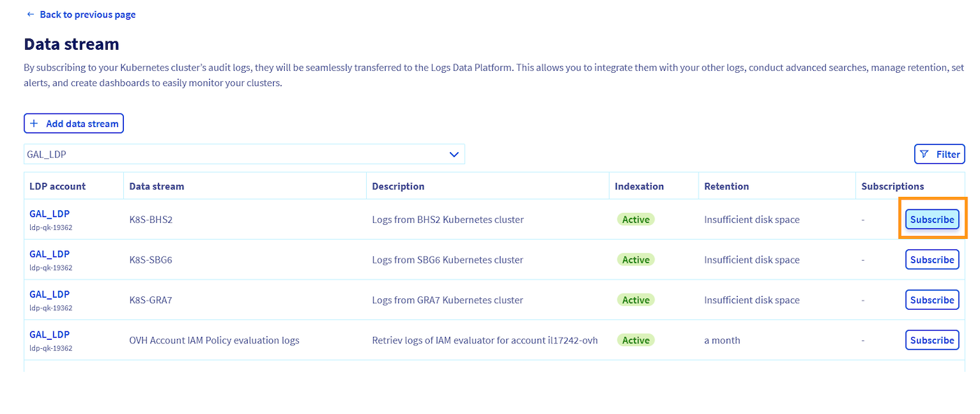Open GAL_LDP account link in the last row
The height and width of the screenshot is (414, 980).
[49, 334]
